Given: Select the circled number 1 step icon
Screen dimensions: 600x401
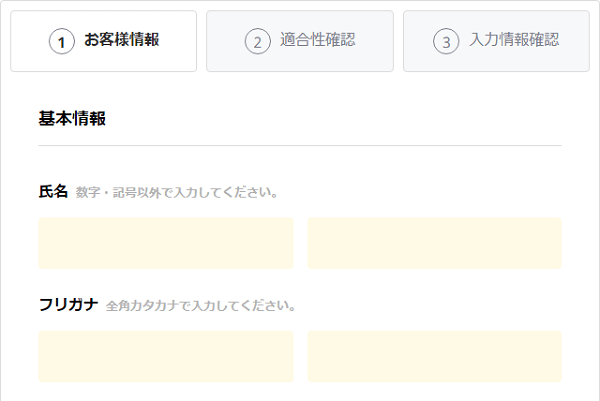Looking at the screenshot, I should click(61, 41).
